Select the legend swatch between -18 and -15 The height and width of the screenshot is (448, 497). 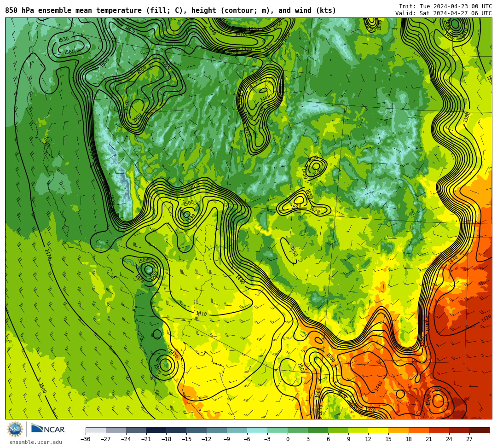(x=177, y=430)
